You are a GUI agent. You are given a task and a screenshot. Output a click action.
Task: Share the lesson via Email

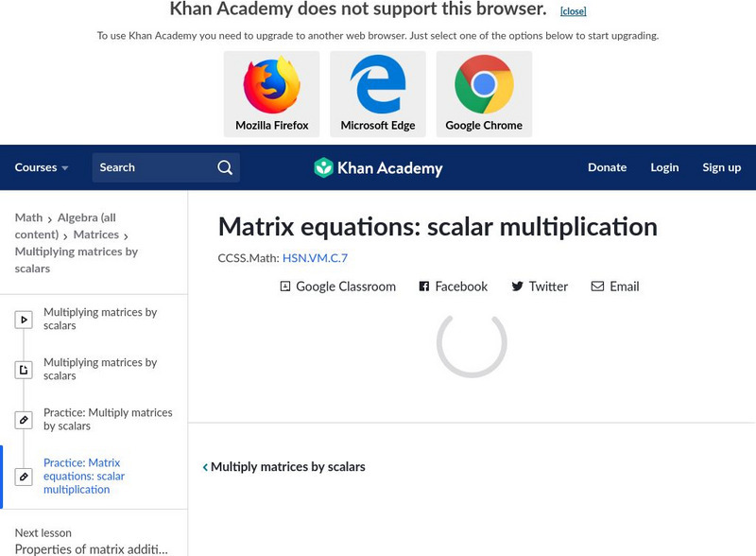click(615, 287)
